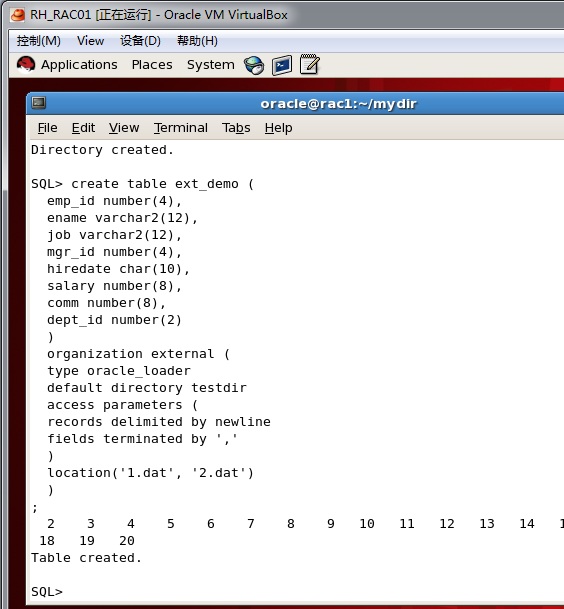Click the line number 20 in output

click(x=127, y=541)
